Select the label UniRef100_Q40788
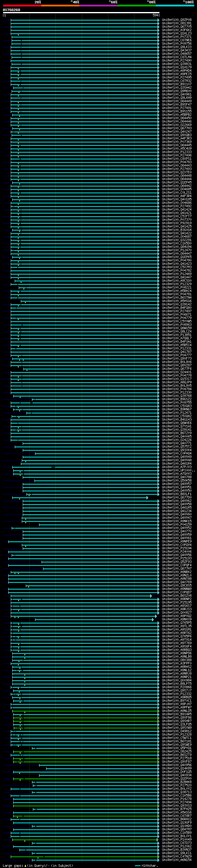Image resolution: width=197 pixels, height=868 pixels. (x=177, y=477)
